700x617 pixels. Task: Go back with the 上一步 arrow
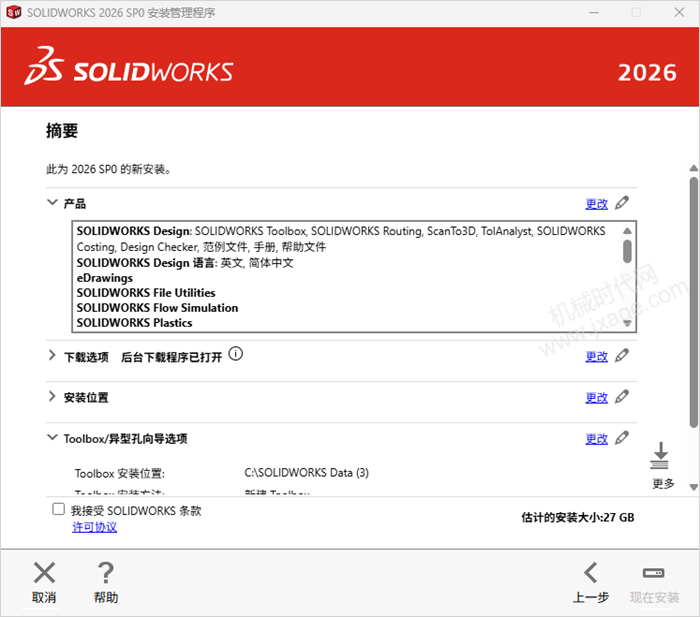click(x=591, y=572)
